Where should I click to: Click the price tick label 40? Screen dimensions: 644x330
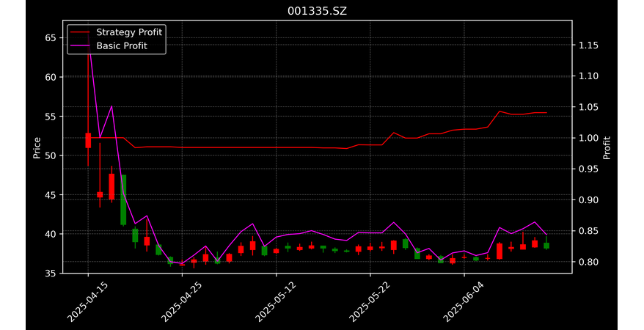52,234
